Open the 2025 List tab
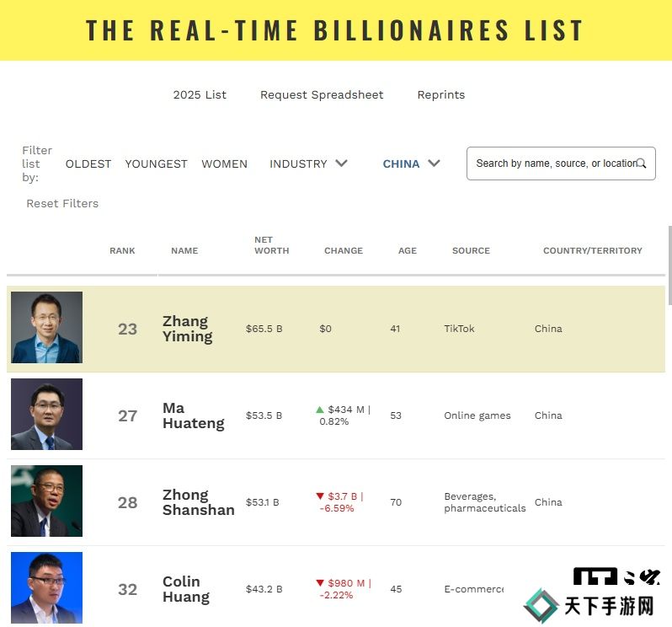 pos(200,94)
